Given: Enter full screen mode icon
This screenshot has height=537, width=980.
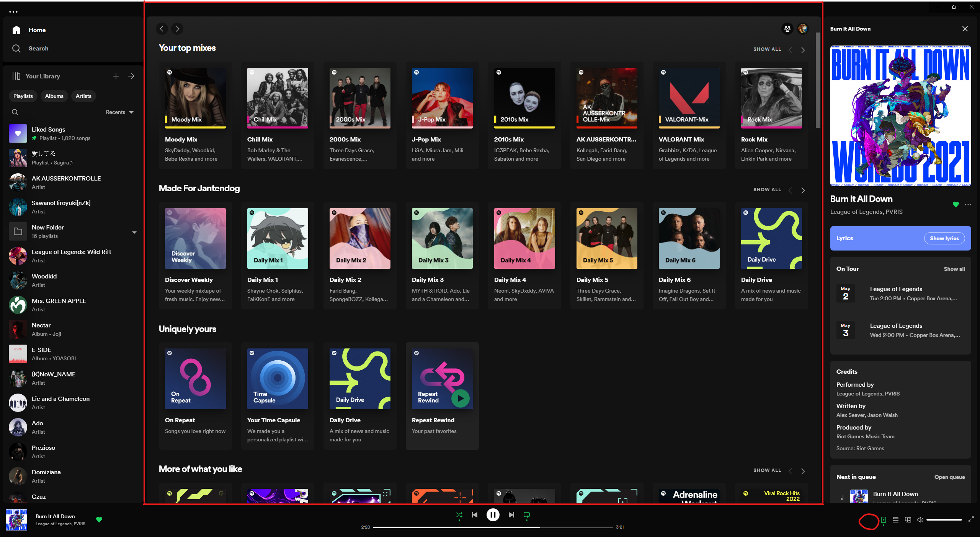Looking at the screenshot, I should (x=971, y=519).
